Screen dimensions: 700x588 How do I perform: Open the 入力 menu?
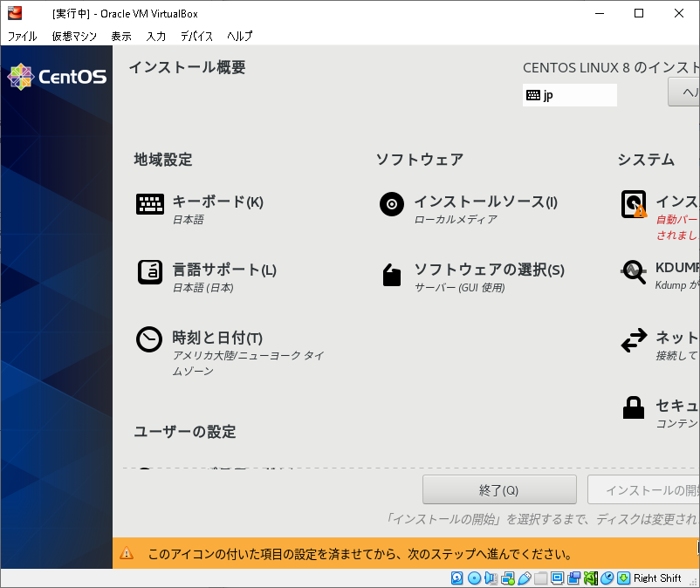156,36
